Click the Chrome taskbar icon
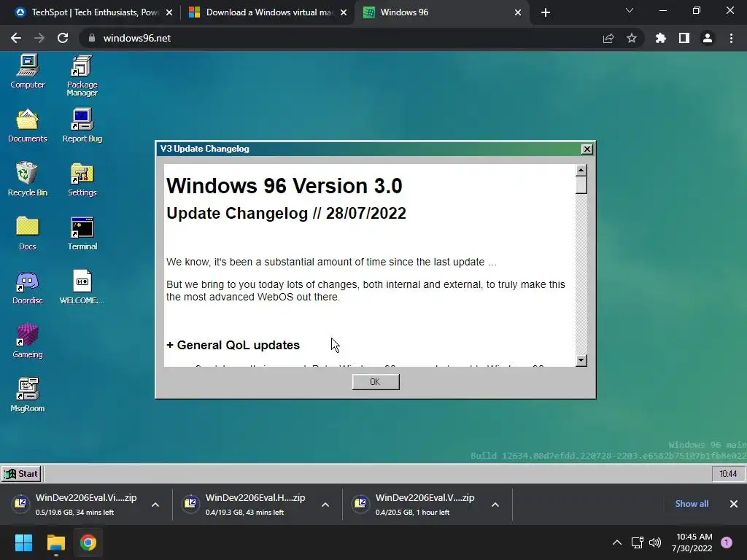 tap(88, 542)
